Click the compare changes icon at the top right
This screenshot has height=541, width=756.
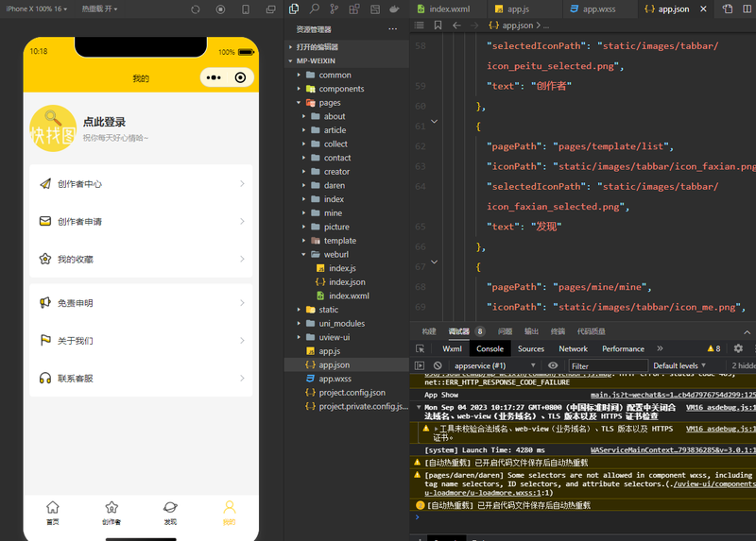pos(728,8)
